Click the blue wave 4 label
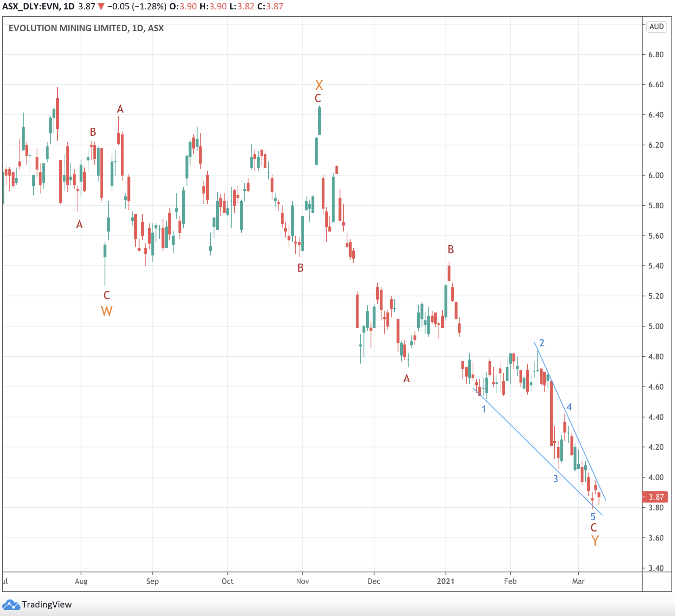The image size is (675, 616). 569,407
